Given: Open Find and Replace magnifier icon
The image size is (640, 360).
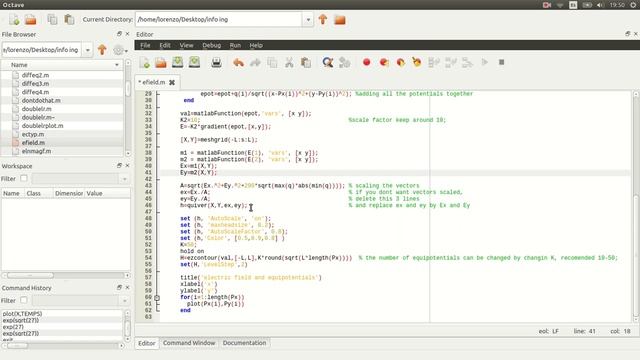Looking at the screenshot, I should tap(328, 62).
